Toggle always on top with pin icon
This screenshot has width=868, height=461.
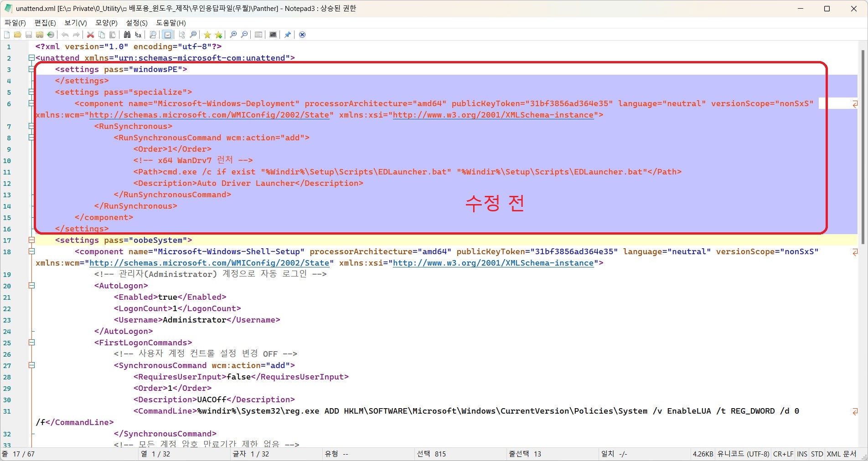288,35
